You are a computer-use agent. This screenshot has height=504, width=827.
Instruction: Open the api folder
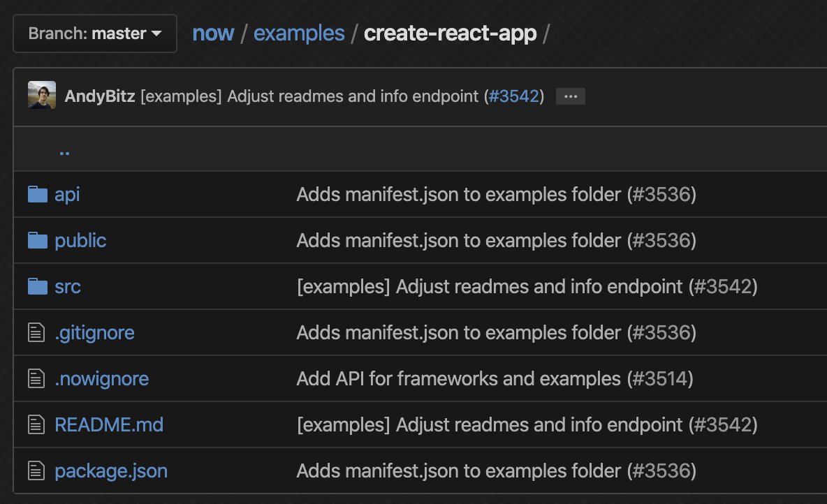(68, 195)
